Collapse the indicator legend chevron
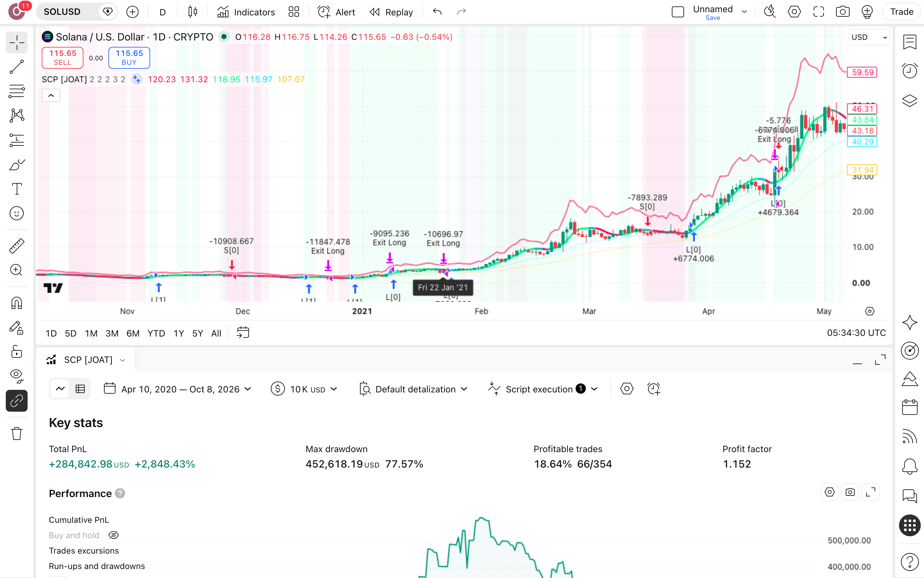Screen dimensions: 924x578 (51, 95)
